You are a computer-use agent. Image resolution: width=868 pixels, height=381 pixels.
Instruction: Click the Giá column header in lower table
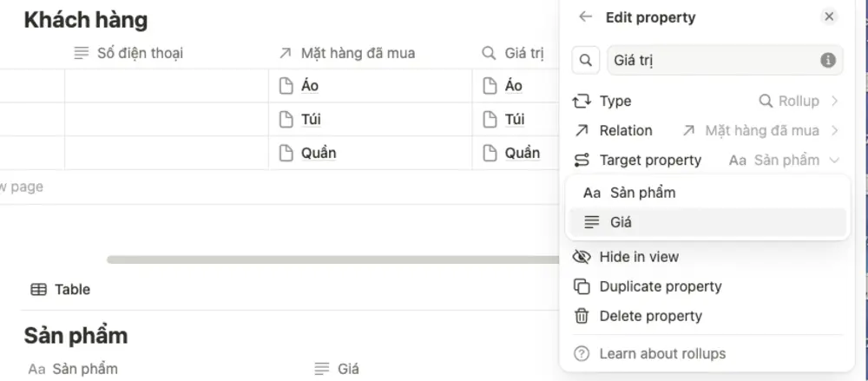click(x=337, y=368)
